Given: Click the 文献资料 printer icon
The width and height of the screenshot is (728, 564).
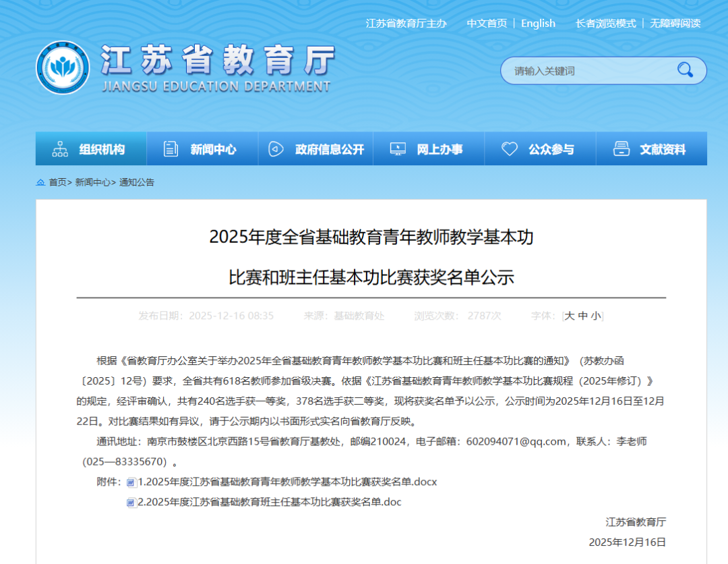Looking at the screenshot, I should 621,149.
